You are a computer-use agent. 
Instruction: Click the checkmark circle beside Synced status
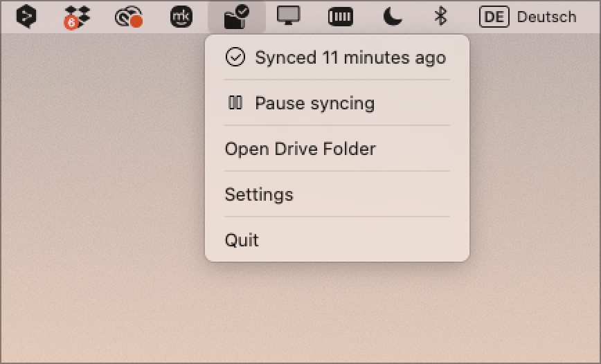(x=235, y=57)
